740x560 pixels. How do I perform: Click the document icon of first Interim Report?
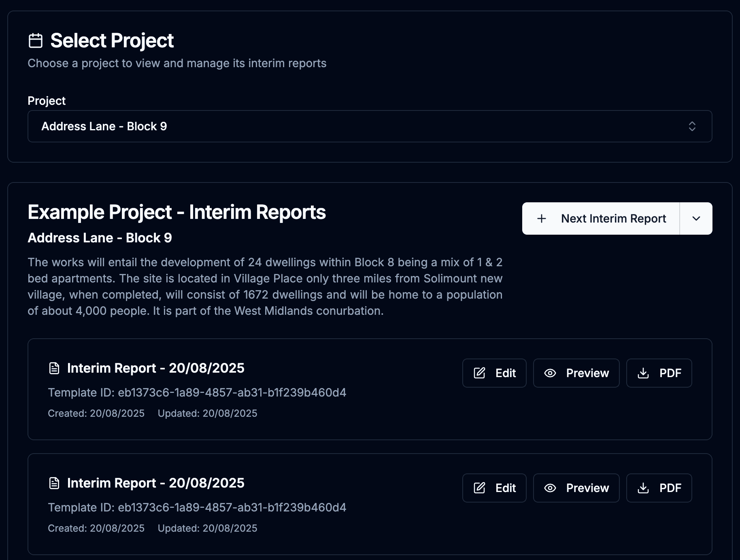(x=54, y=368)
